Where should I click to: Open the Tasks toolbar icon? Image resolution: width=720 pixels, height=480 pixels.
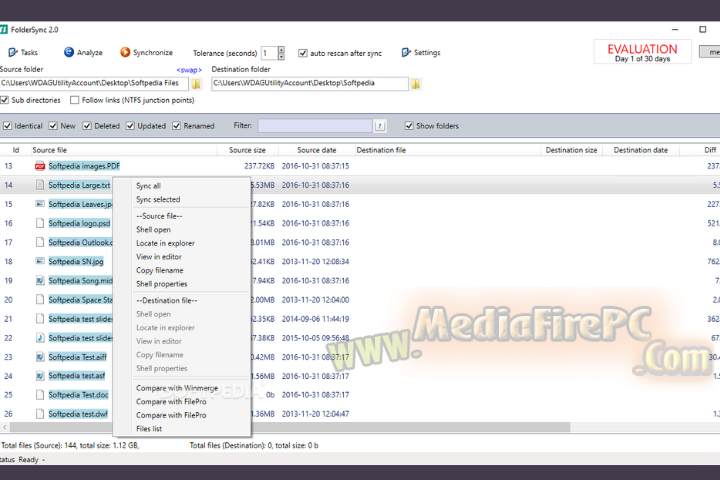pyautogui.click(x=13, y=52)
